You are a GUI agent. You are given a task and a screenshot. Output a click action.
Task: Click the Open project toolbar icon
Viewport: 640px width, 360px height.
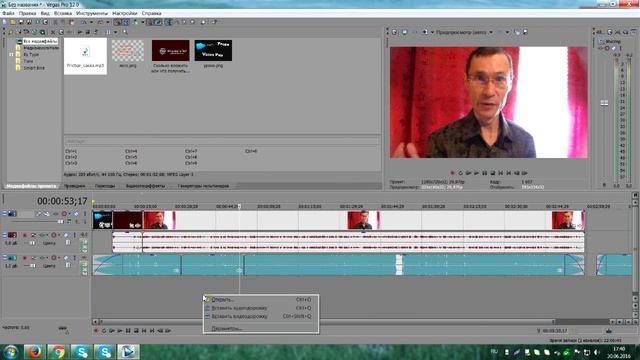13,22
